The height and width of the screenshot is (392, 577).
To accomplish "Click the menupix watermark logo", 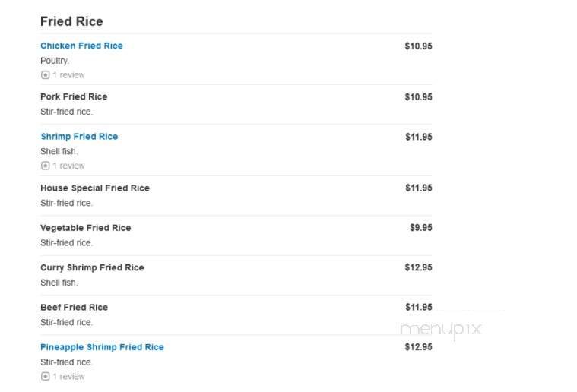I will tap(440, 329).
